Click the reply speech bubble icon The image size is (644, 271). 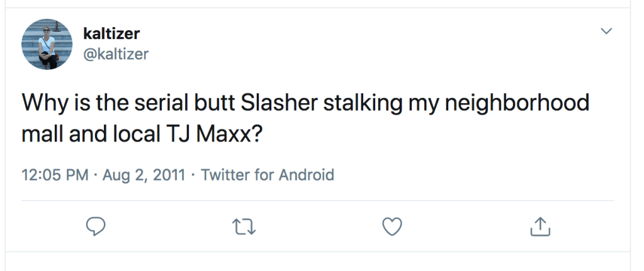[95, 227]
